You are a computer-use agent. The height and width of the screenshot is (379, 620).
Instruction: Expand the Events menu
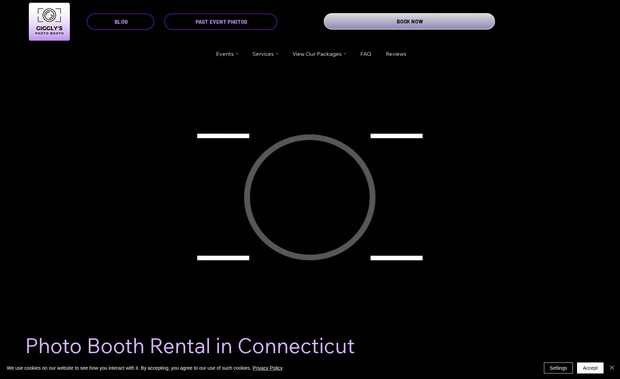pos(227,54)
